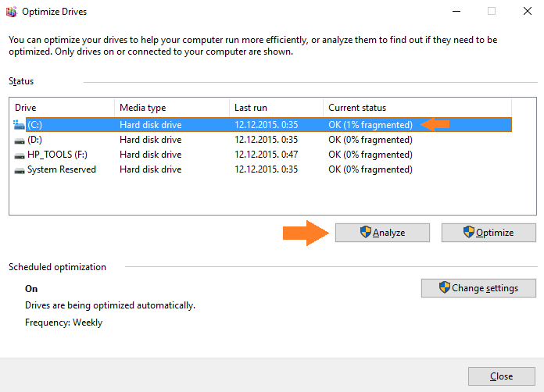
Task: Click the Optimize Drives title bar icon
Action: [12, 12]
